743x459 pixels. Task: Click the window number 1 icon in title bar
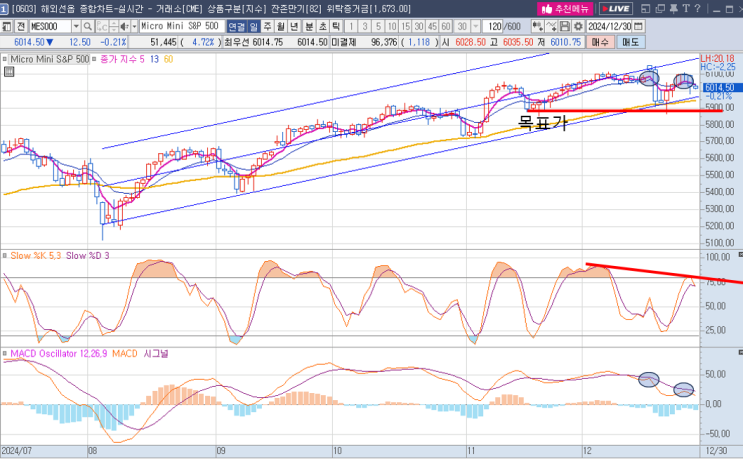pos(4,9)
